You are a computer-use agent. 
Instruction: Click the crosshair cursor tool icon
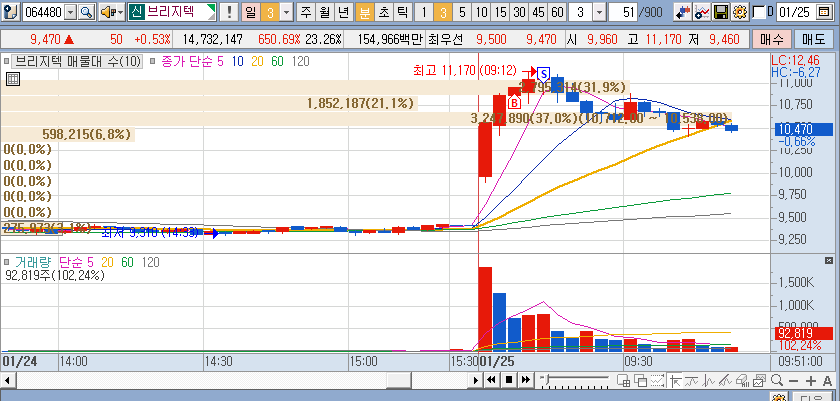(x=675, y=381)
